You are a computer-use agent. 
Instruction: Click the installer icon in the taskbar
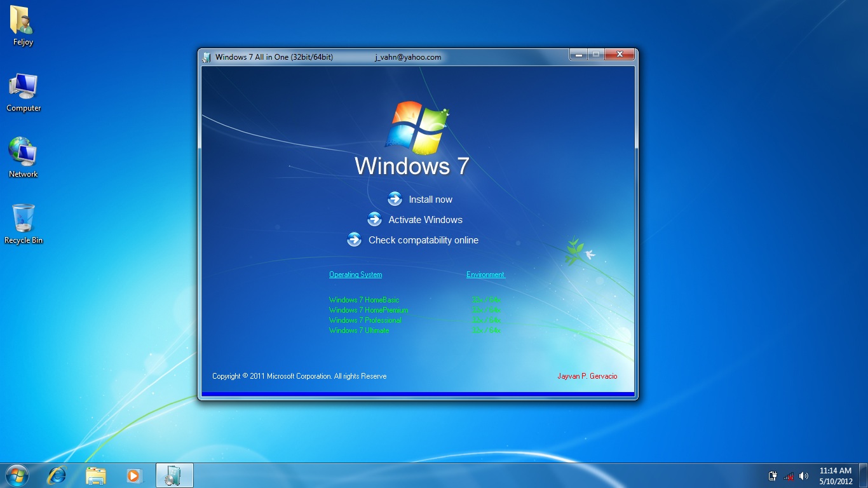[174, 475]
